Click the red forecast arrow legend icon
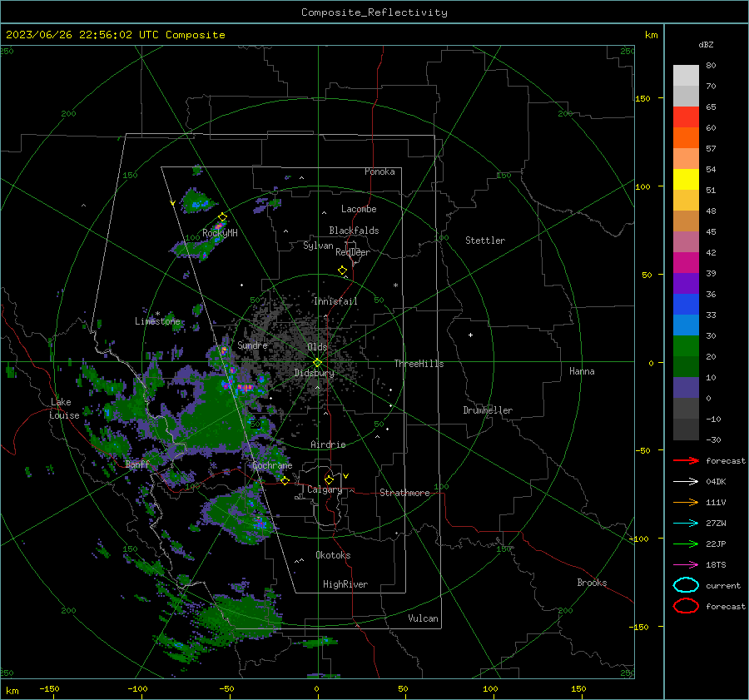 [x=686, y=460]
